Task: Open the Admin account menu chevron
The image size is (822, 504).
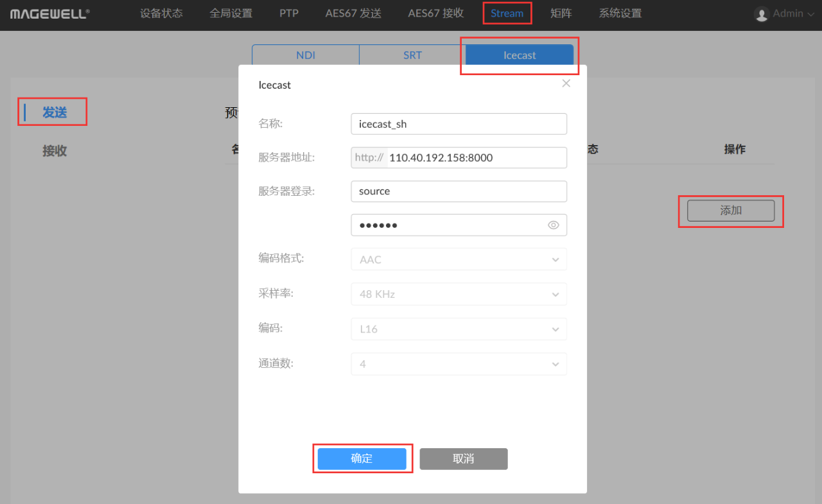Action: coord(810,14)
